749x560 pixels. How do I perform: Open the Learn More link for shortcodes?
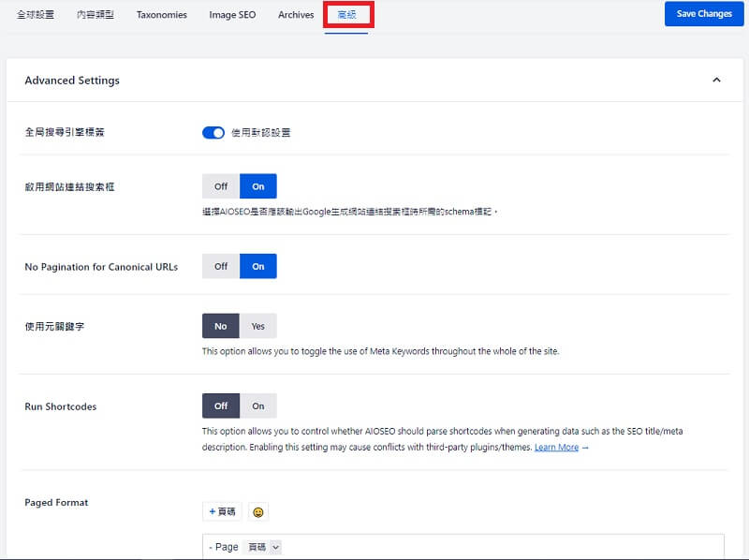(x=556, y=448)
